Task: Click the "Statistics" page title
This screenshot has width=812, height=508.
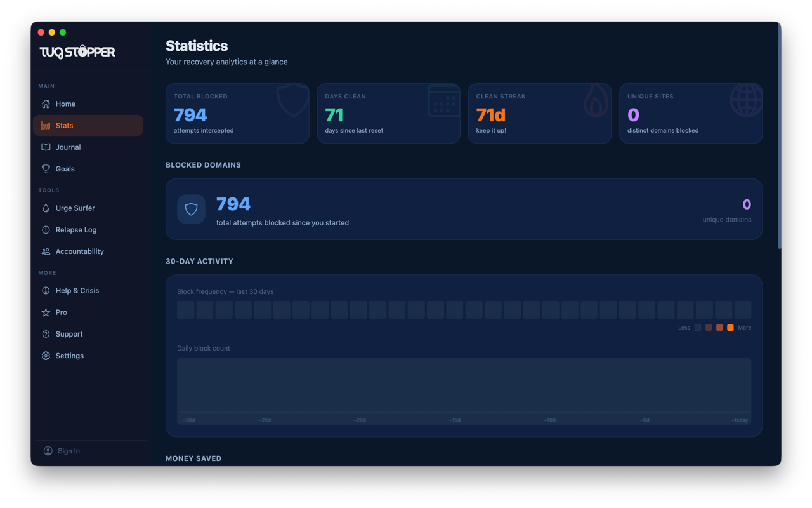Action: [x=197, y=46]
